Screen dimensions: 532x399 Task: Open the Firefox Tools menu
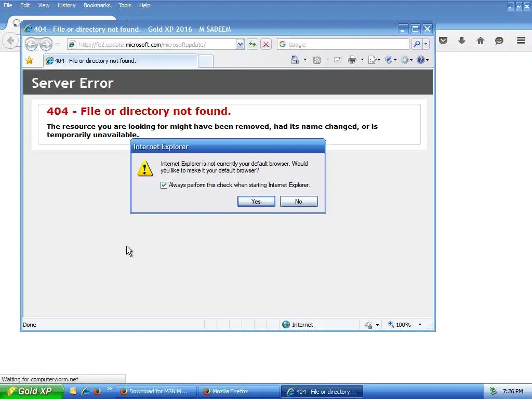point(125,5)
